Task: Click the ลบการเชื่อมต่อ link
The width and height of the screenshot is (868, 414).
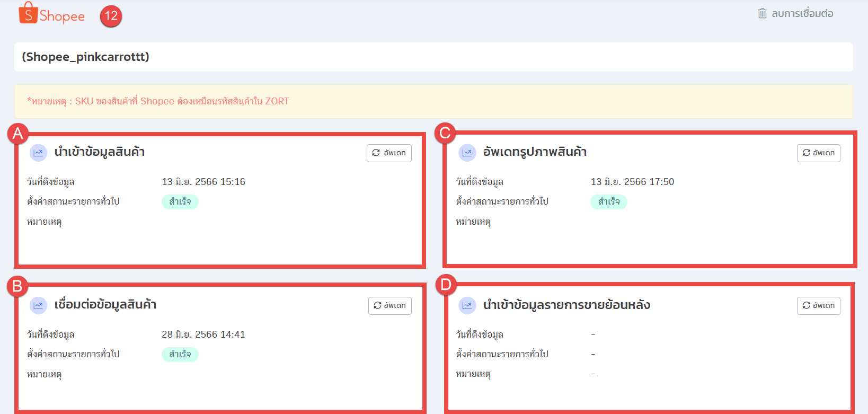Action: pos(802,13)
